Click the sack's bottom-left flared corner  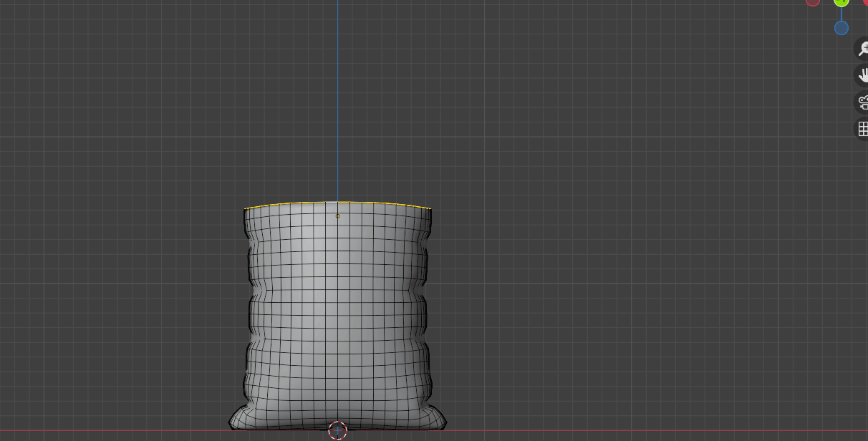coord(231,423)
